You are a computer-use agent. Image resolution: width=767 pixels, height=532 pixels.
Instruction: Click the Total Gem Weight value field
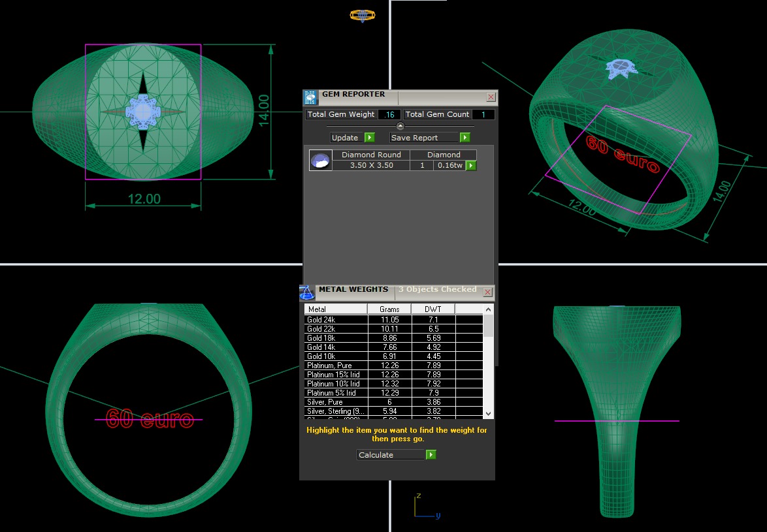pos(389,115)
